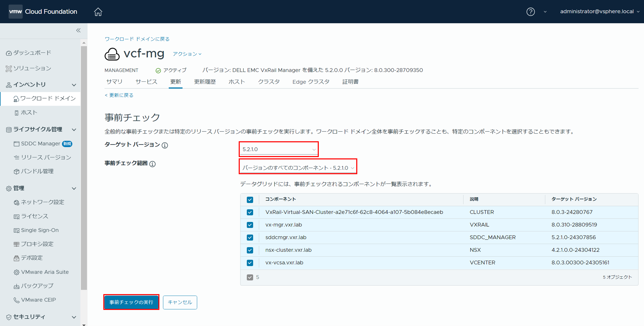Click the ターゲット バージョン column header
This screenshot has height=326, width=644.
(x=574, y=199)
